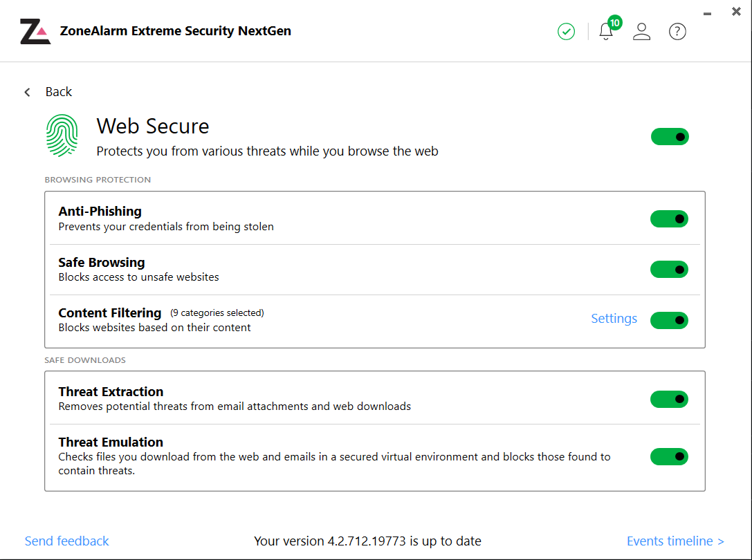Open the user account profile icon
Screen dimensions: 752x560
[642, 31]
